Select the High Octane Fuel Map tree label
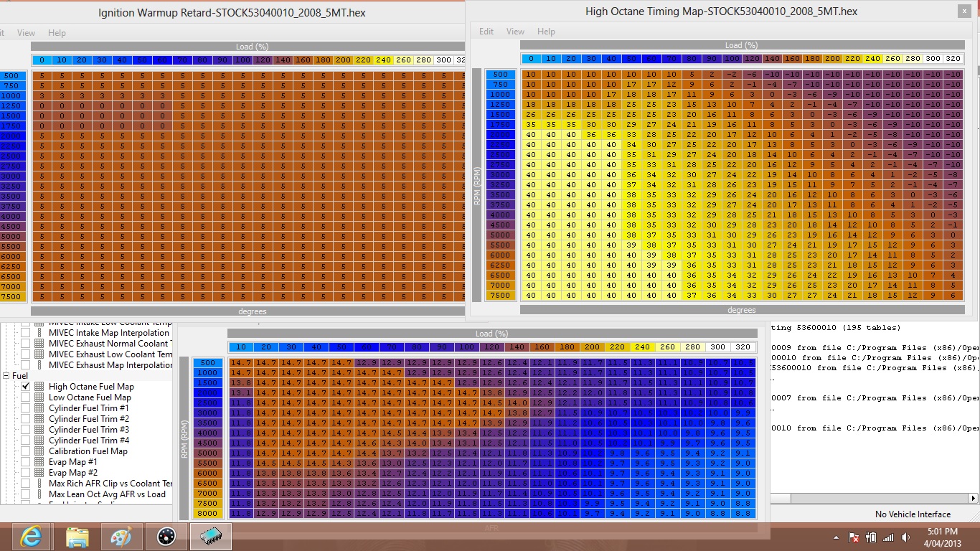Viewport: 980px width, 551px height. [91, 387]
